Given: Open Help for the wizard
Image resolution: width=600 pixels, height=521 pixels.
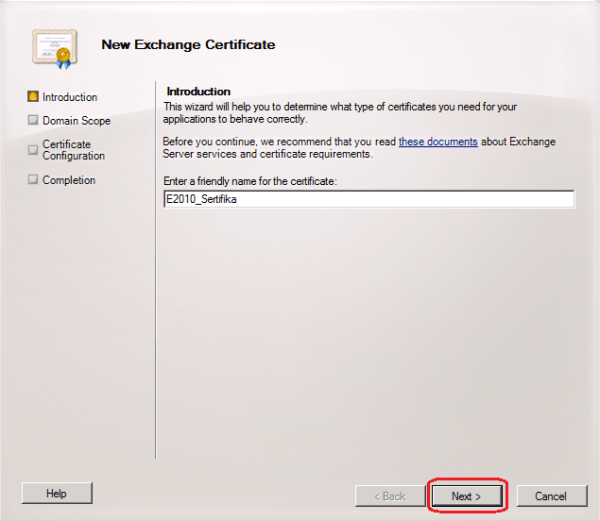Looking at the screenshot, I should [x=57, y=493].
